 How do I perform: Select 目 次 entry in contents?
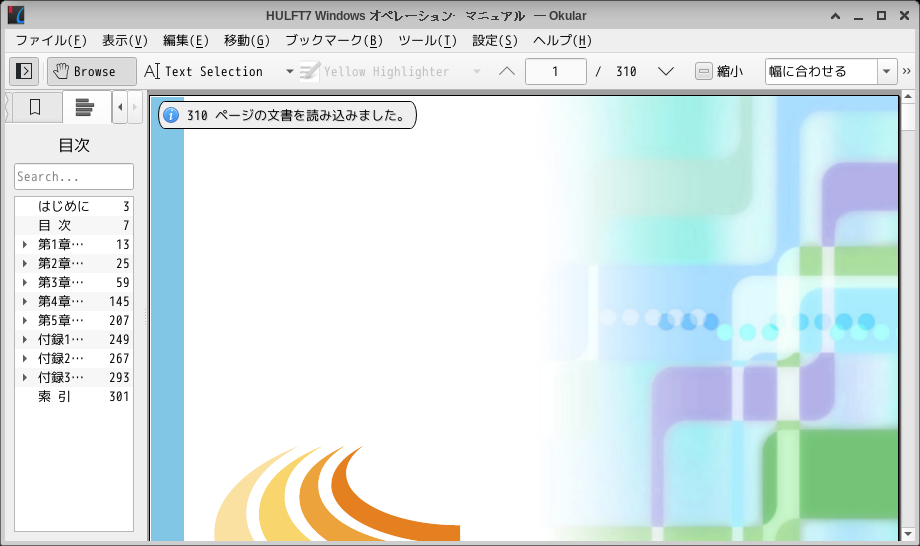point(74,225)
